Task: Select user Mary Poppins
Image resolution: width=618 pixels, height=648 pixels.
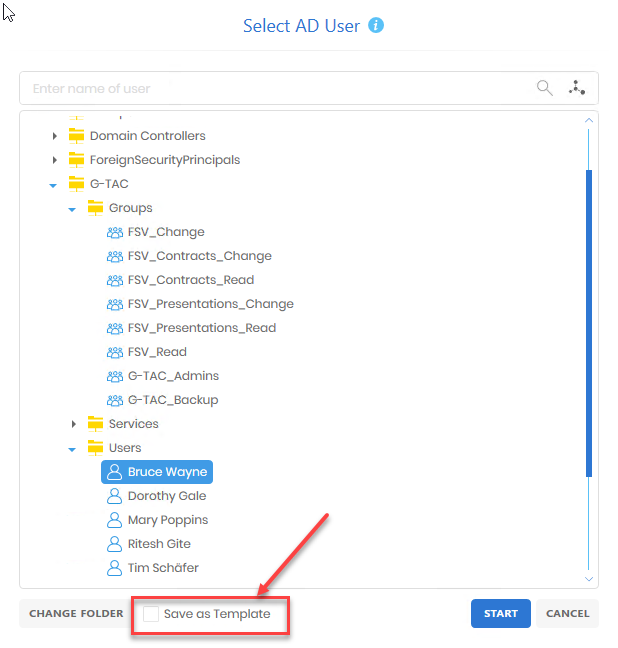Action: pyautogui.click(x=167, y=520)
